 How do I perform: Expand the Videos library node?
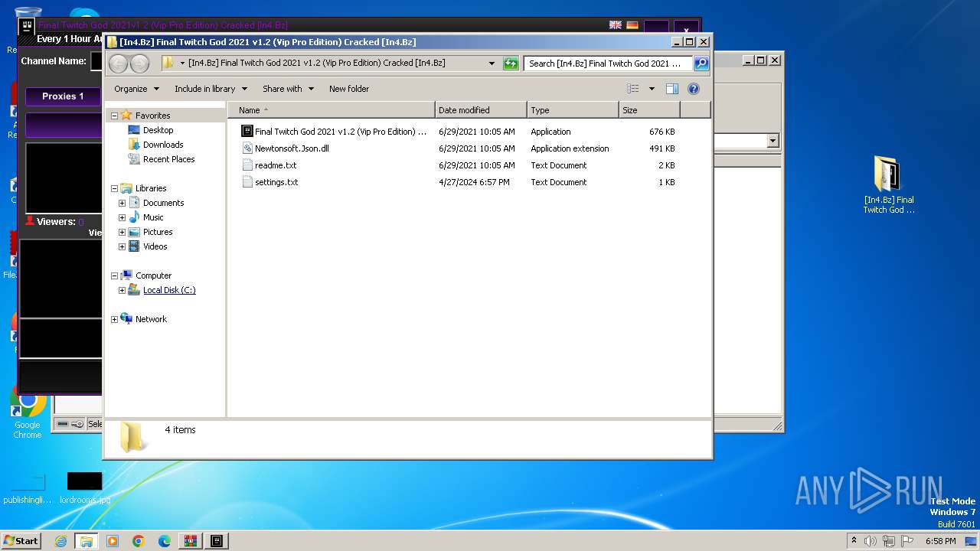(122, 246)
